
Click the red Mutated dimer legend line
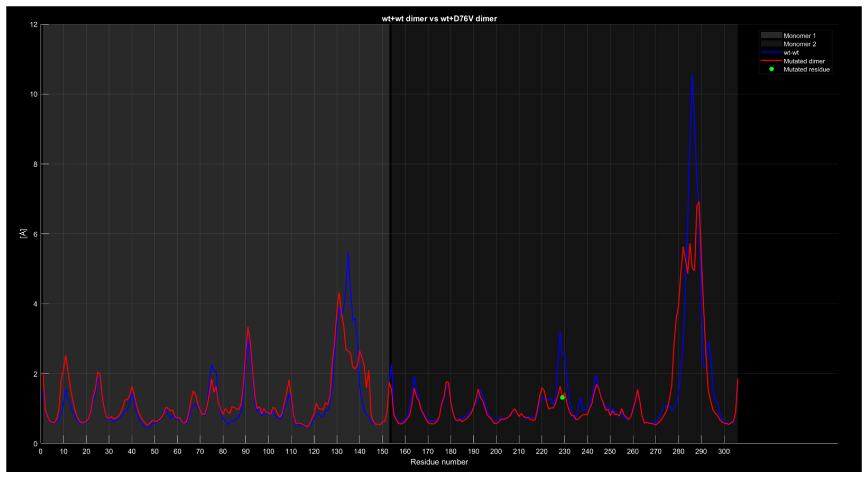point(771,61)
